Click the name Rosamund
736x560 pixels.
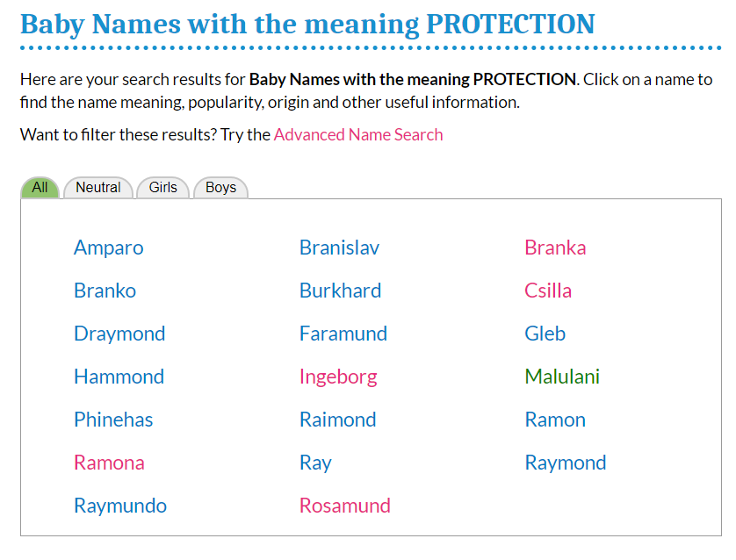(x=344, y=506)
